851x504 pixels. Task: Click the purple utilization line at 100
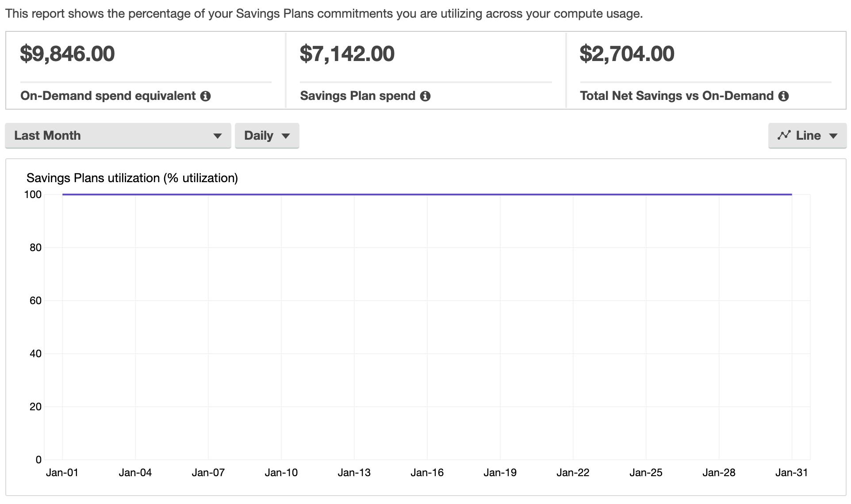pyautogui.click(x=427, y=195)
